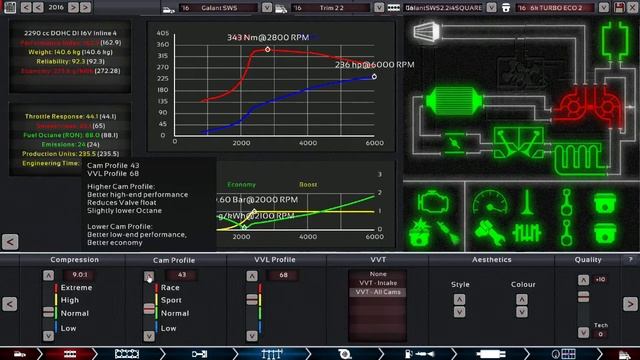Select the VVT - Intake option
This screenshot has width=640, height=360.
click(378, 283)
